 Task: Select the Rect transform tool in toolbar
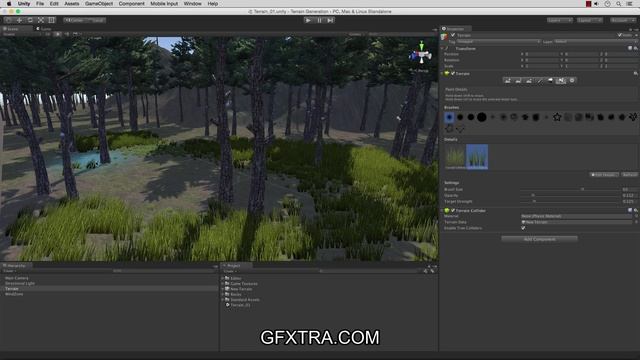[x=51, y=20]
